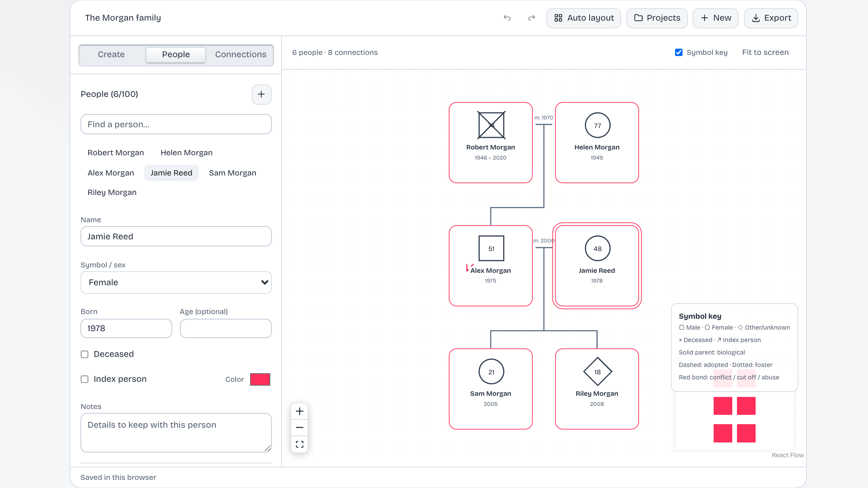Check the Deceased checkbox
868x488 pixels.
pyautogui.click(x=84, y=355)
